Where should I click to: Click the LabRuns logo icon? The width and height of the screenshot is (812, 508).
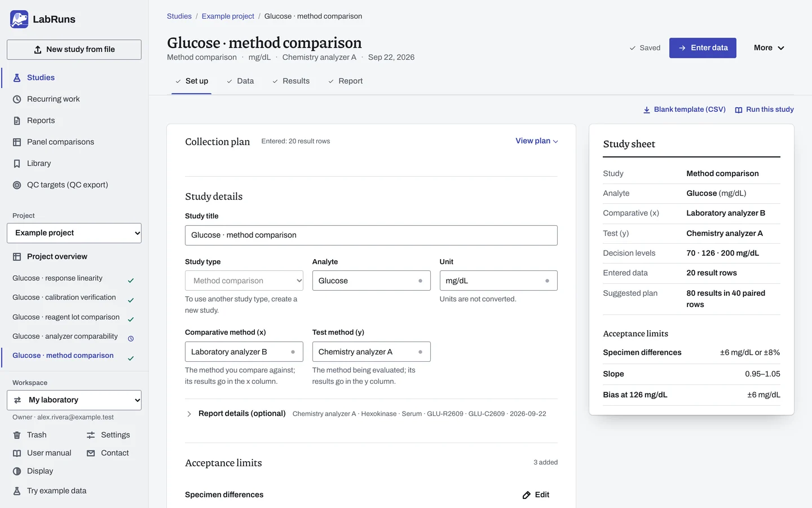[x=19, y=19]
